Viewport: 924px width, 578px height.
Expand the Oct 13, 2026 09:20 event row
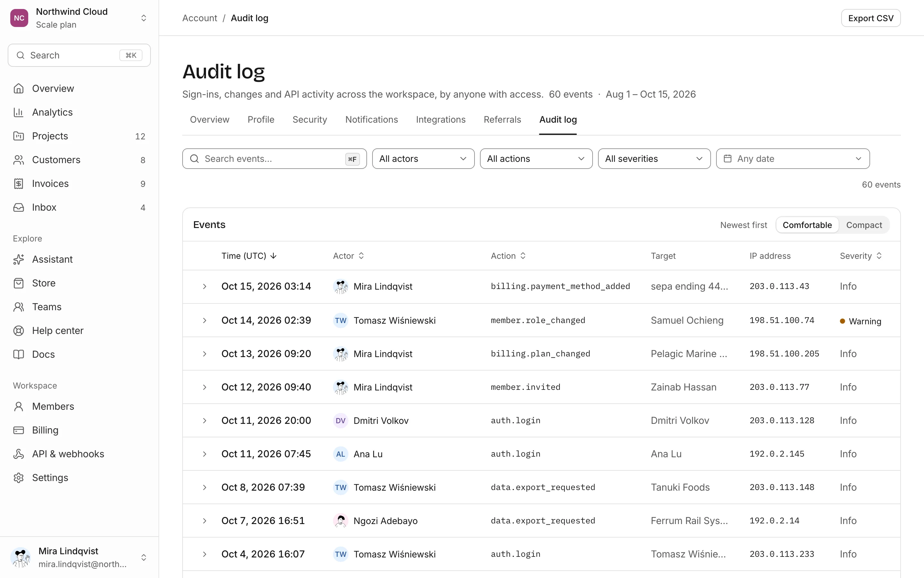[205, 354]
